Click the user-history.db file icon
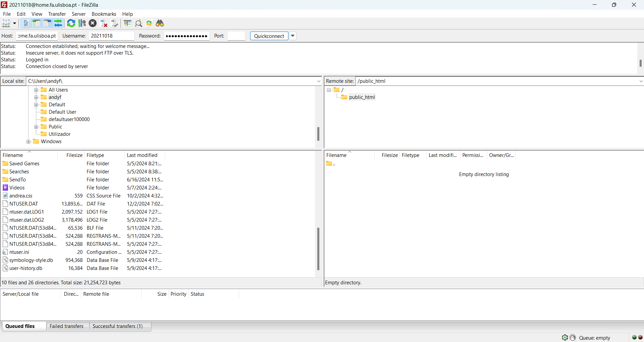Image resolution: width=644 pixels, height=342 pixels. point(5,268)
